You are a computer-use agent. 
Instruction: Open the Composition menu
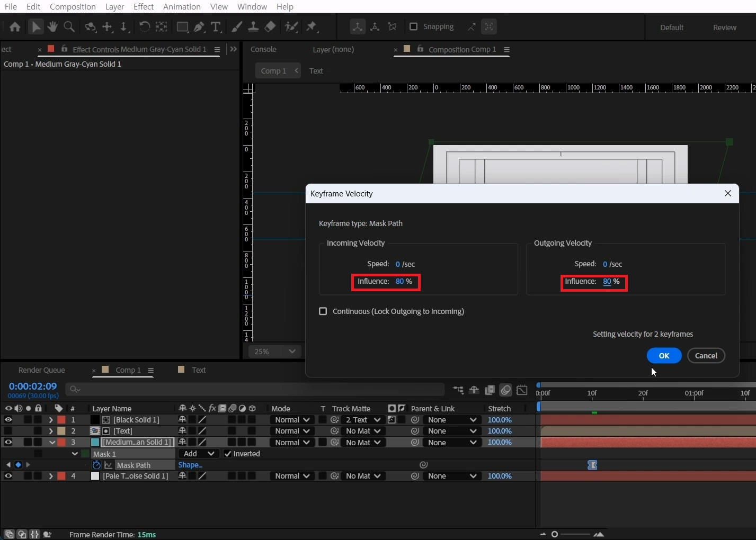pos(73,6)
